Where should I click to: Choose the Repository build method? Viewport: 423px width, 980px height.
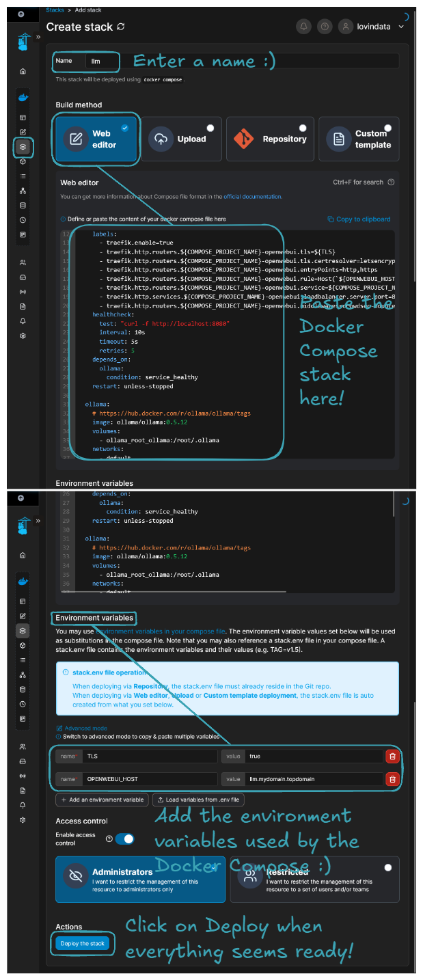[x=270, y=139]
